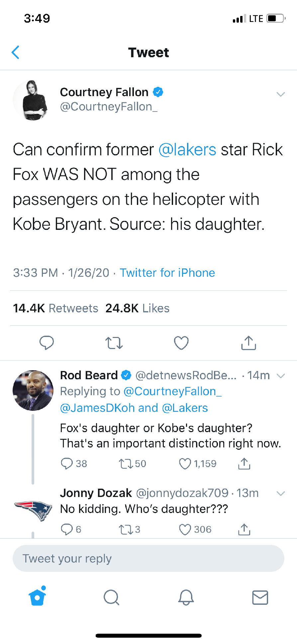Open the Messages envelope tab
This screenshot has width=297, height=644.
pyautogui.click(x=260, y=597)
